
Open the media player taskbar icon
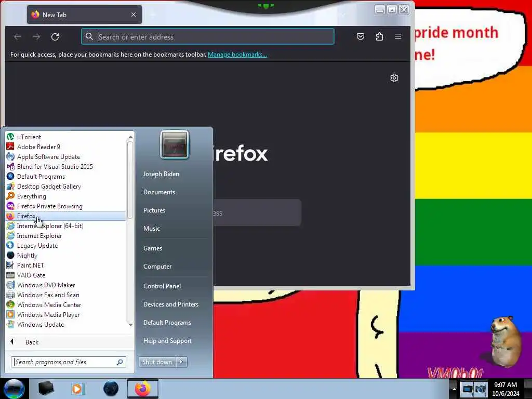coord(77,389)
